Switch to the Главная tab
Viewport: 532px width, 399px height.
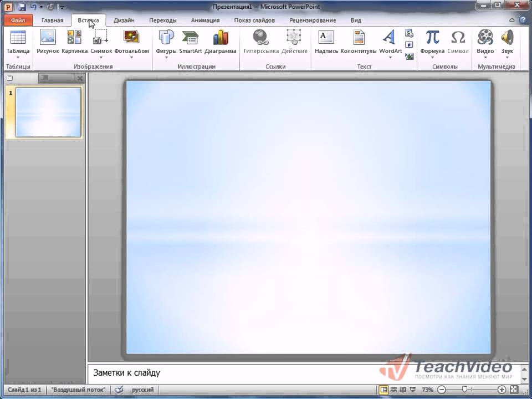point(52,21)
